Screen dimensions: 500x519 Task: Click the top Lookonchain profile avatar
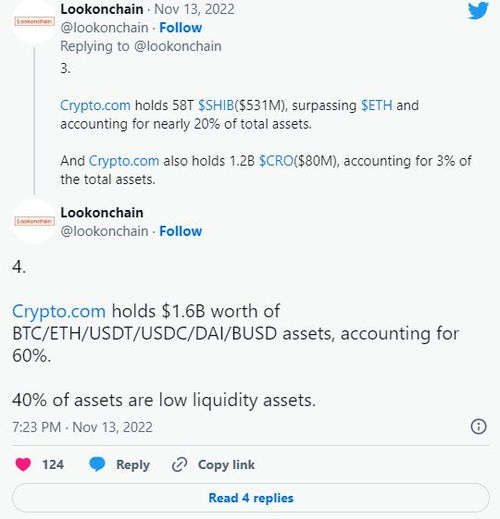click(34, 21)
